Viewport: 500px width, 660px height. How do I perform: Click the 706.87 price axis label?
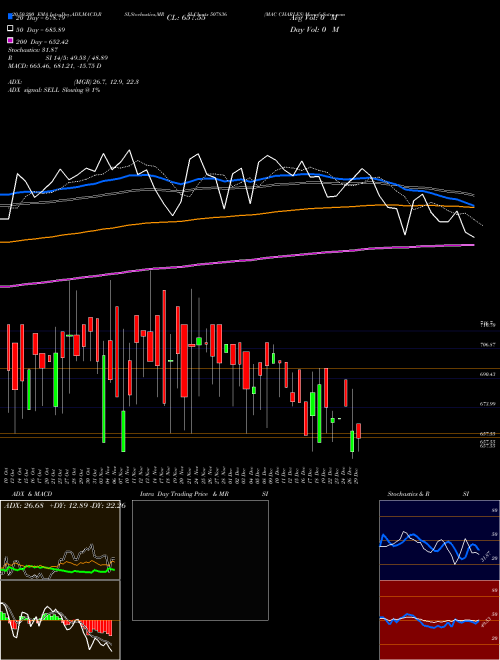(488, 345)
